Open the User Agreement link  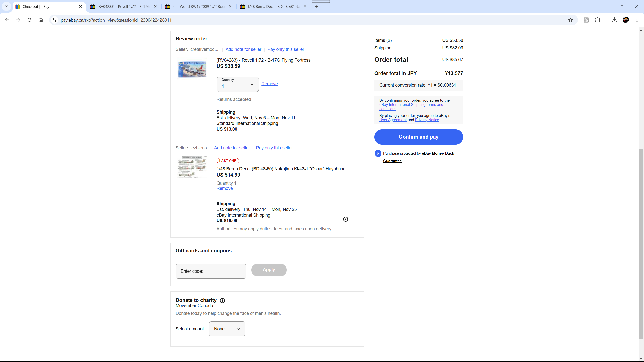tap(393, 120)
